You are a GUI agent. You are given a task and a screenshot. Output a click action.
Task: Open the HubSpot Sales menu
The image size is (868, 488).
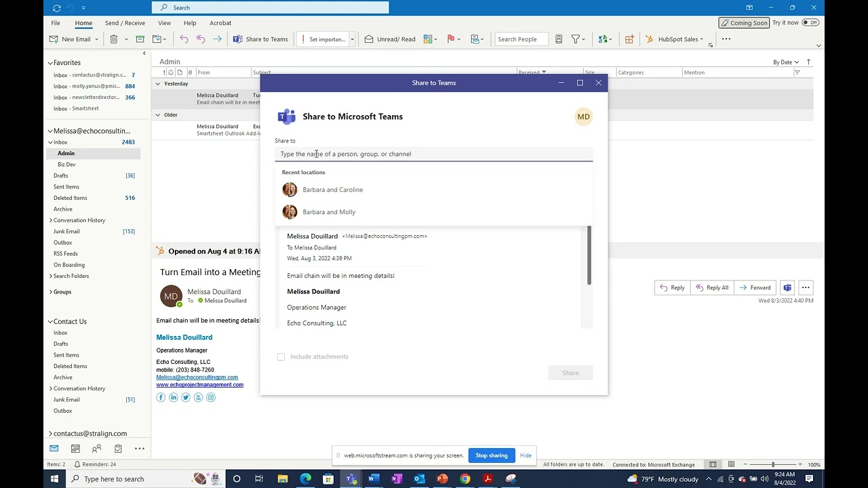[x=674, y=39]
